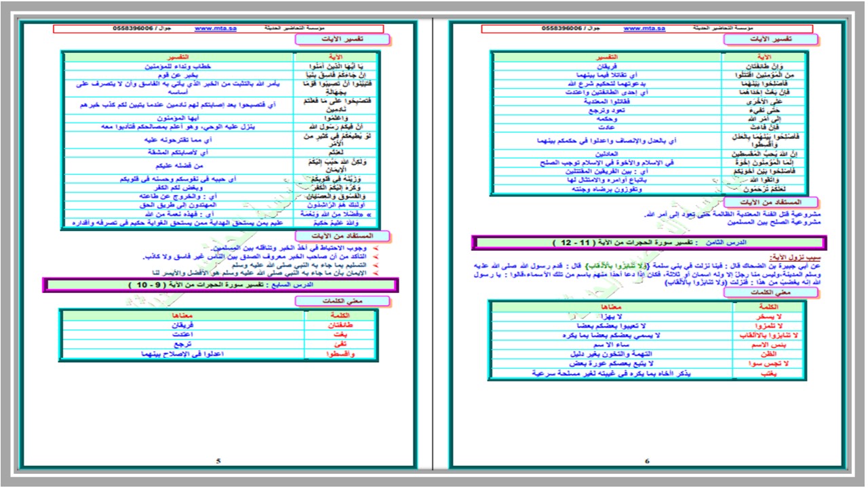Select lesson banner 'الدرس السابع' (9 - 10)
Image resolution: width=868 pixels, height=488 pixels.
pyautogui.click(x=220, y=285)
